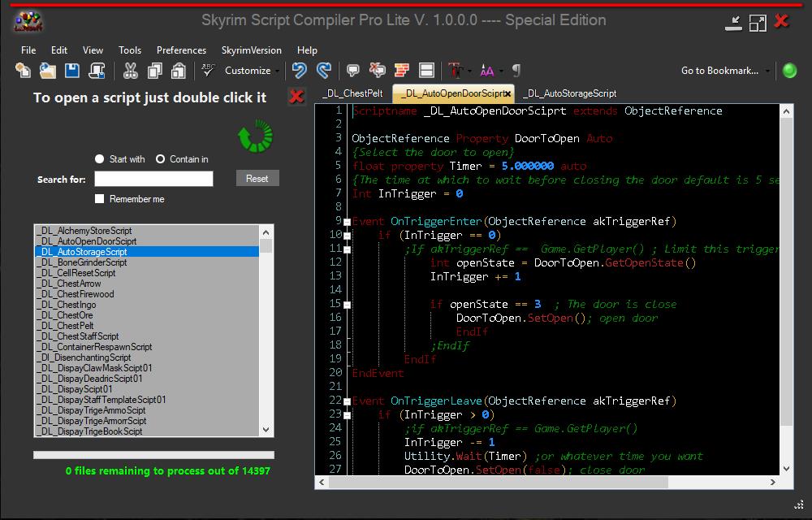Expand the 'Go to Bookmark...' dropdown
This screenshot has height=520, width=812.
click(x=767, y=71)
